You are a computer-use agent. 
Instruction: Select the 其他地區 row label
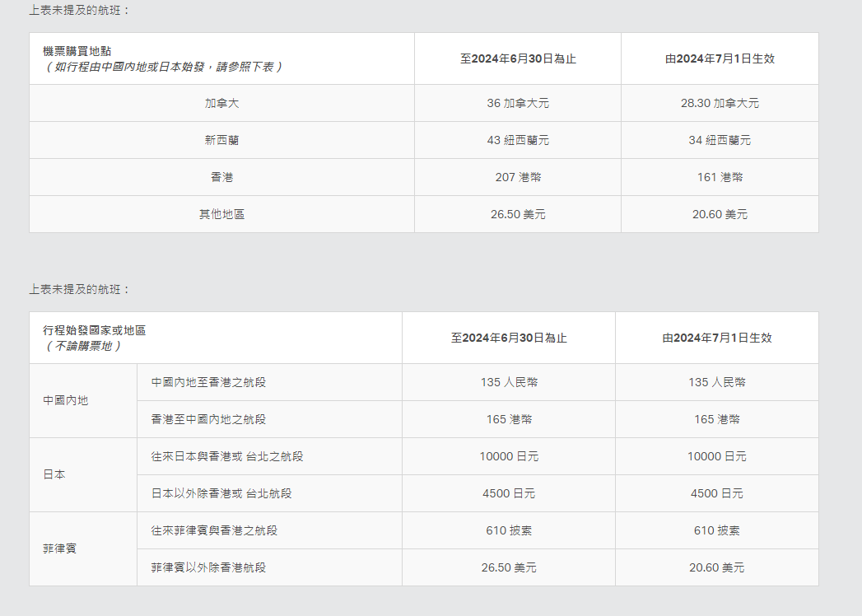tap(221, 214)
